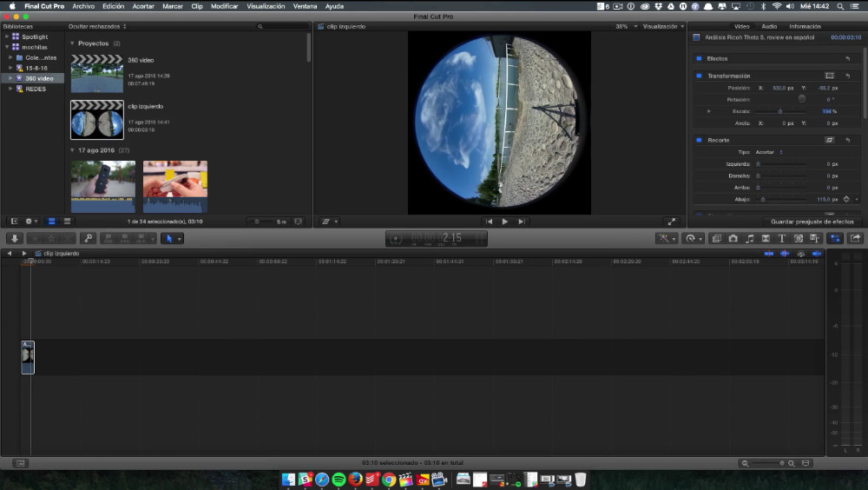868x490 pixels.
Task: Open Spotify in the Dock
Action: coord(339,480)
